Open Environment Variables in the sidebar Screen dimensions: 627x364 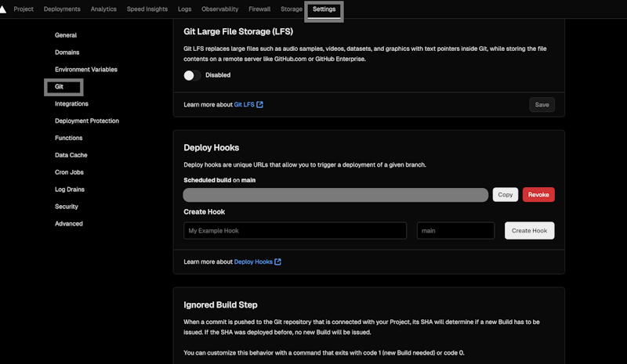(85, 70)
